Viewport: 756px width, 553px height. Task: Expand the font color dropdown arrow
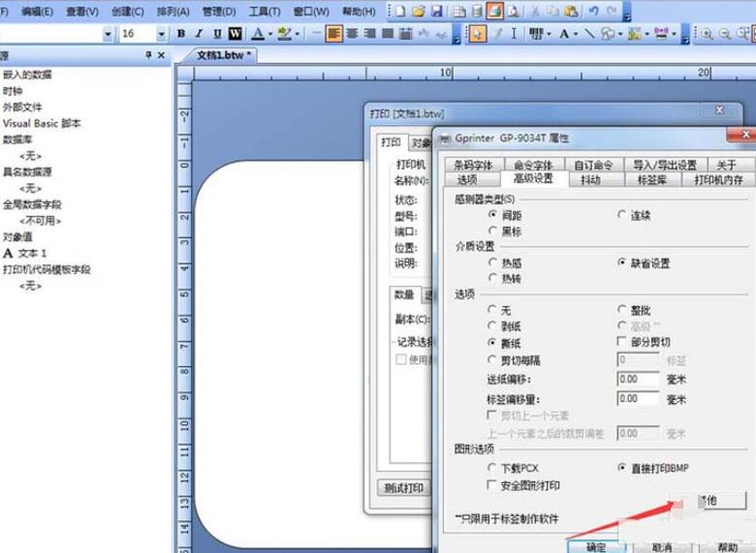268,34
